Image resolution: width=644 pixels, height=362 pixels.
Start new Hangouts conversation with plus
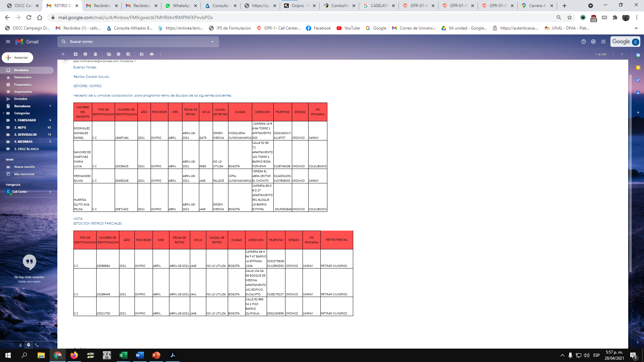coord(50,192)
